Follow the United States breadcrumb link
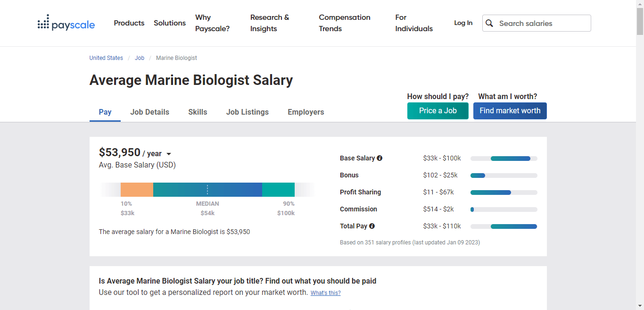Viewport: 644px width, 310px height. (x=106, y=58)
